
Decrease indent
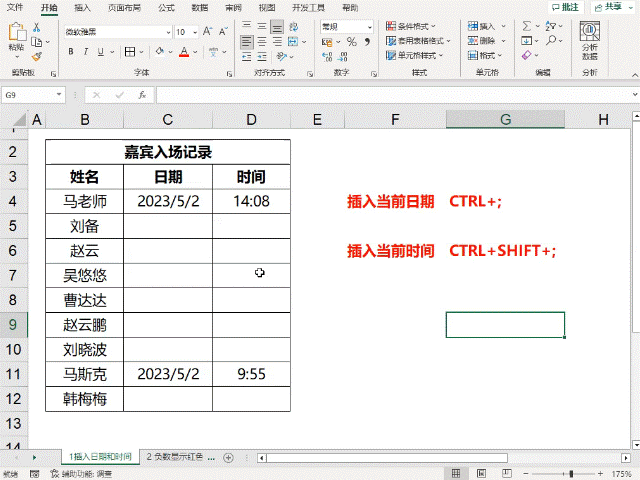(247, 56)
